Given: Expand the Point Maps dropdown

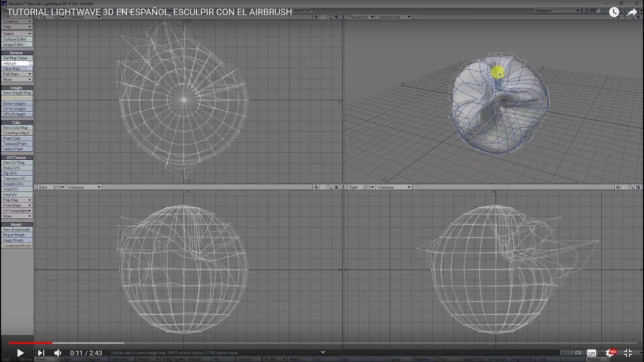Looking at the screenshot, I should [x=17, y=205].
